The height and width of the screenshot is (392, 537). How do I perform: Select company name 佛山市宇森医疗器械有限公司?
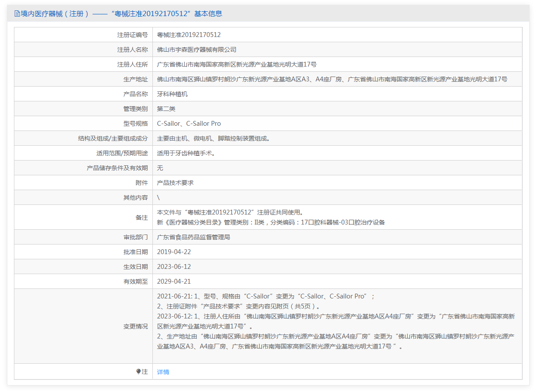tap(197, 50)
